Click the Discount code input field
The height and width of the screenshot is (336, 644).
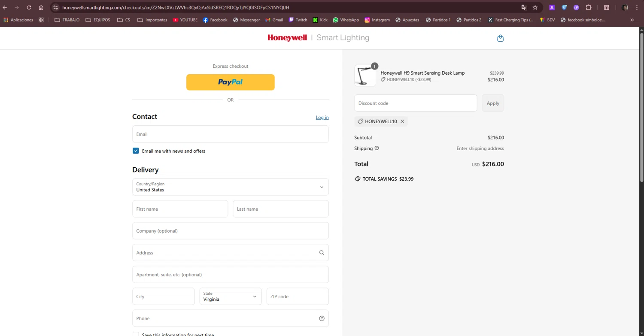click(x=416, y=103)
